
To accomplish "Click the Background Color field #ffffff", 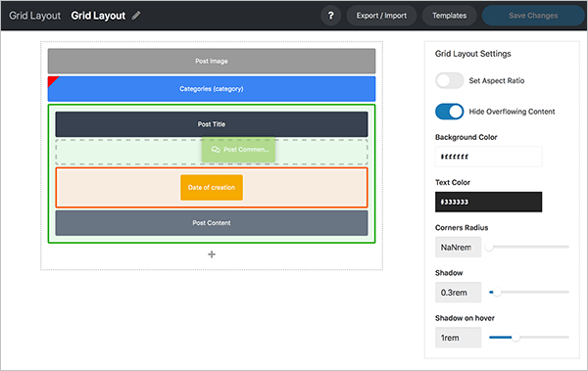I will tap(489, 157).
